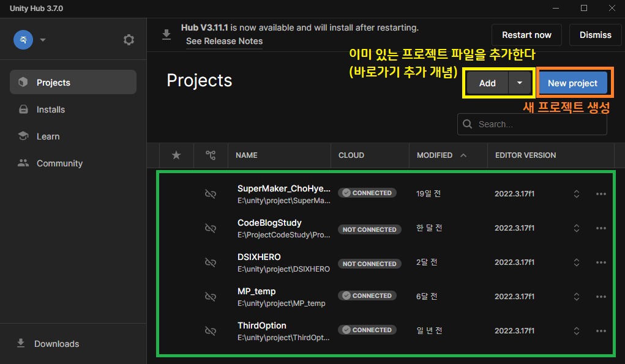Click link icon for CodeBlogStudy project
The width and height of the screenshot is (625, 364).
point(211,228)
